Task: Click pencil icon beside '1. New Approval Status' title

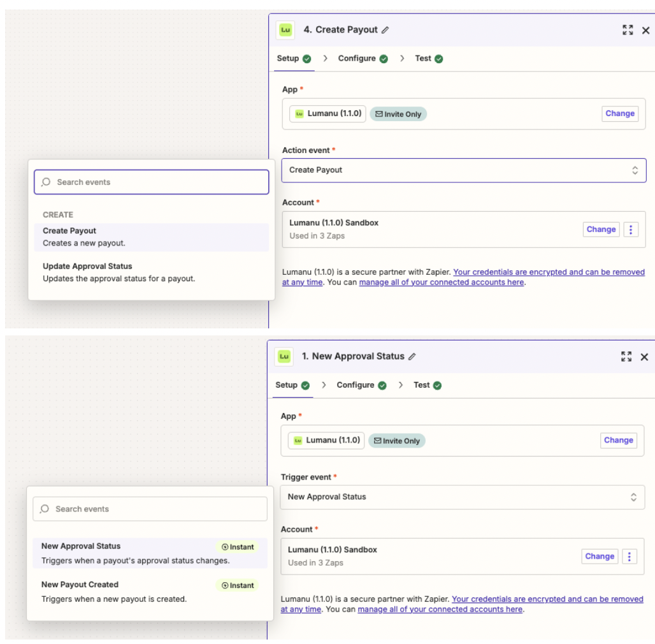Action: click(x=412, y=356)
